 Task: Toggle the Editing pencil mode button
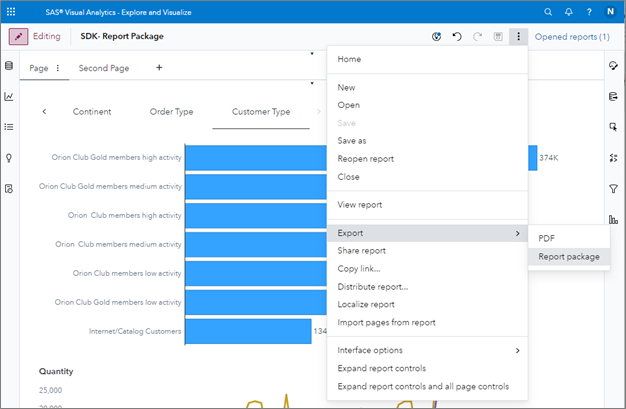click(19, 37)
